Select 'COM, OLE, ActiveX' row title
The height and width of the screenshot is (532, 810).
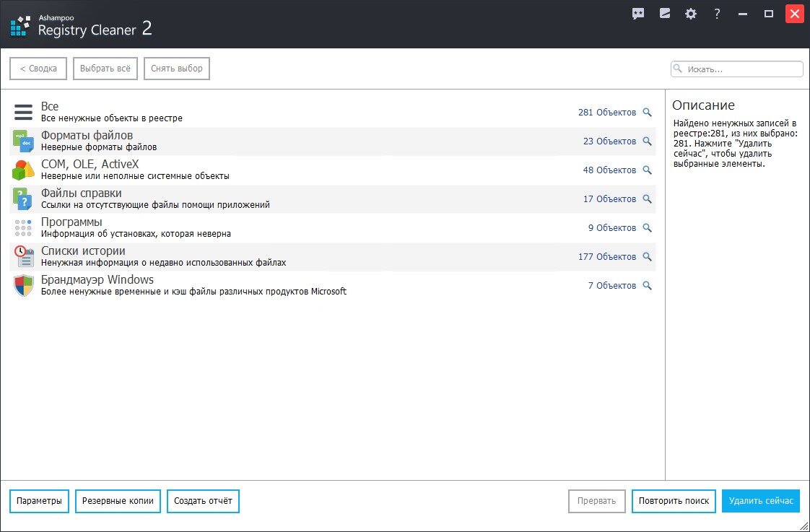[x=90, y=165]
